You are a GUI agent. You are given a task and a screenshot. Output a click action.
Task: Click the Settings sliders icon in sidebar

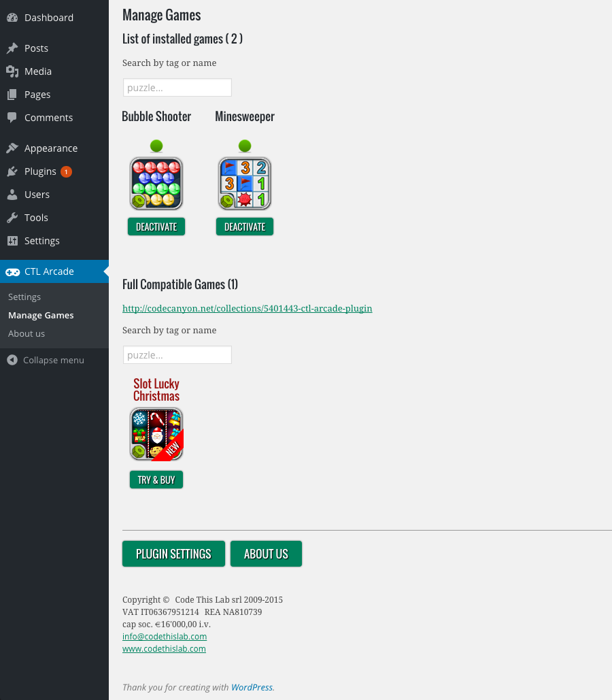(12, 241)
